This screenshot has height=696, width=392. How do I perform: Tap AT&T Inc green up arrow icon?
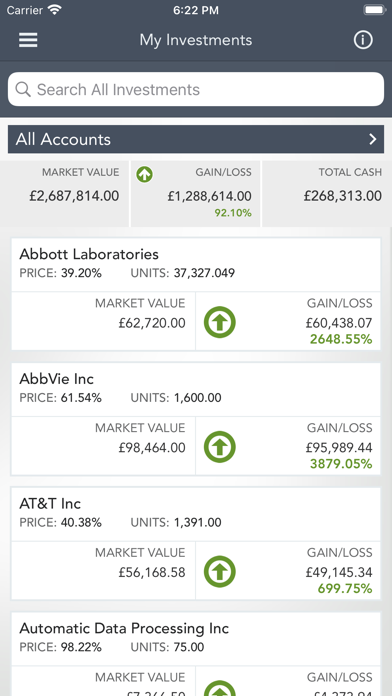click(x=220, y=572)
